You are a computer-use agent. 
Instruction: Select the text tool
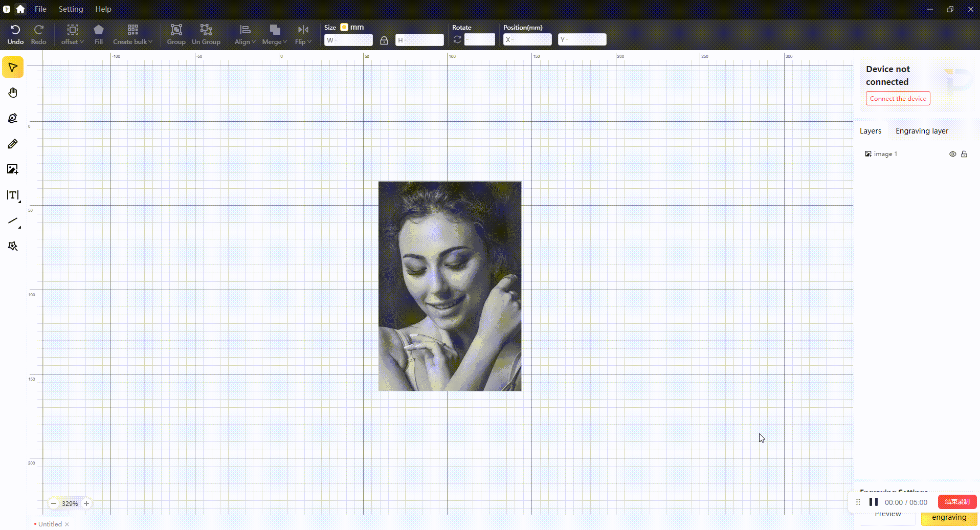[13, 195]
